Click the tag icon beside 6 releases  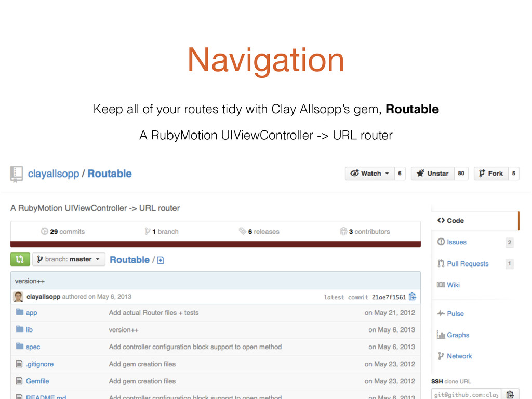242,231
